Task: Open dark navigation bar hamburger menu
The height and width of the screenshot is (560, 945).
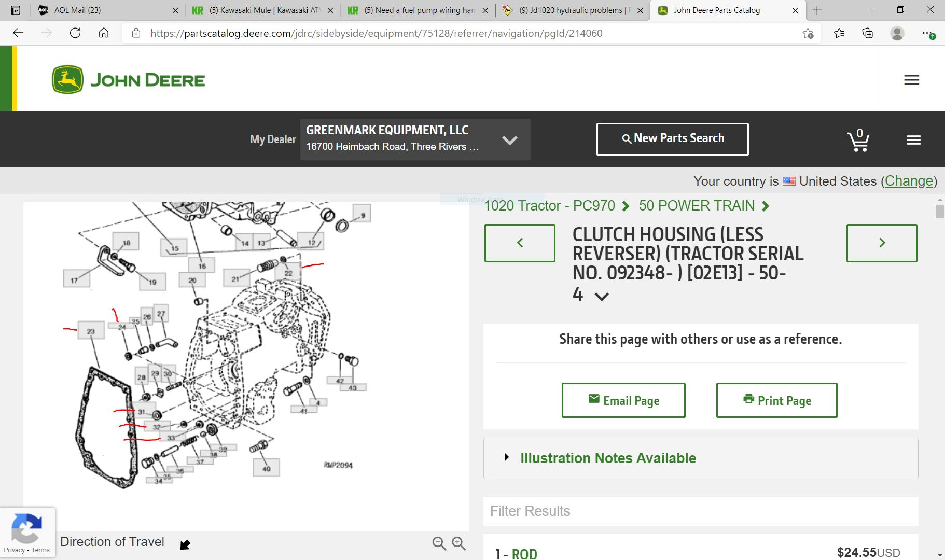Action: point(913,140)
